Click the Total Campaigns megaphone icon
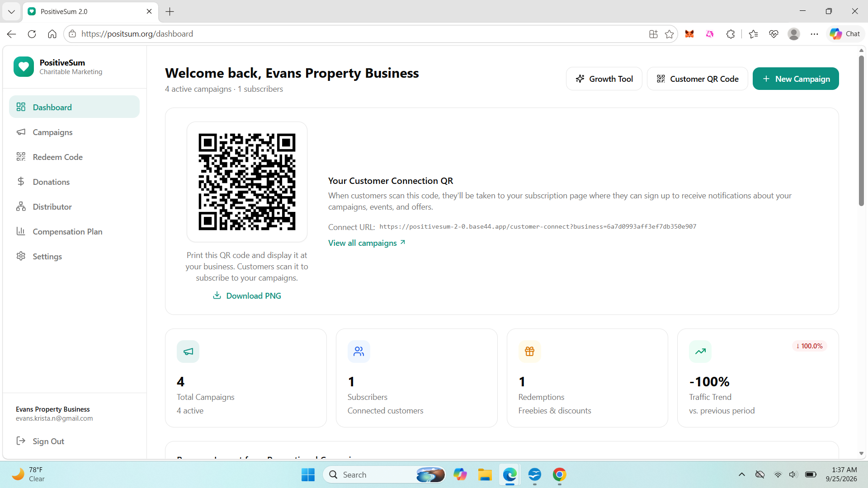The height and width of the screenshot is (488, 868). tap(188, 352)
